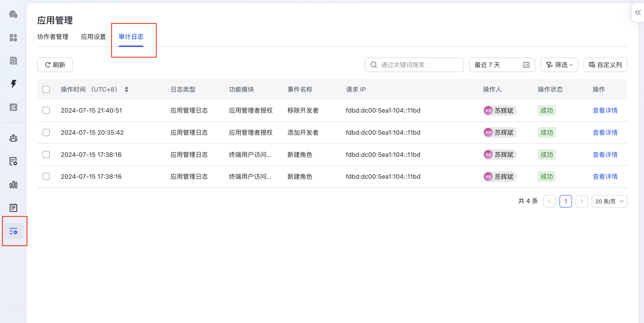Image resolution: width=644 pixels, height=323 pixels.
Task: Select the 20:35:42 log row checkbox
Action: coord(46,132)
